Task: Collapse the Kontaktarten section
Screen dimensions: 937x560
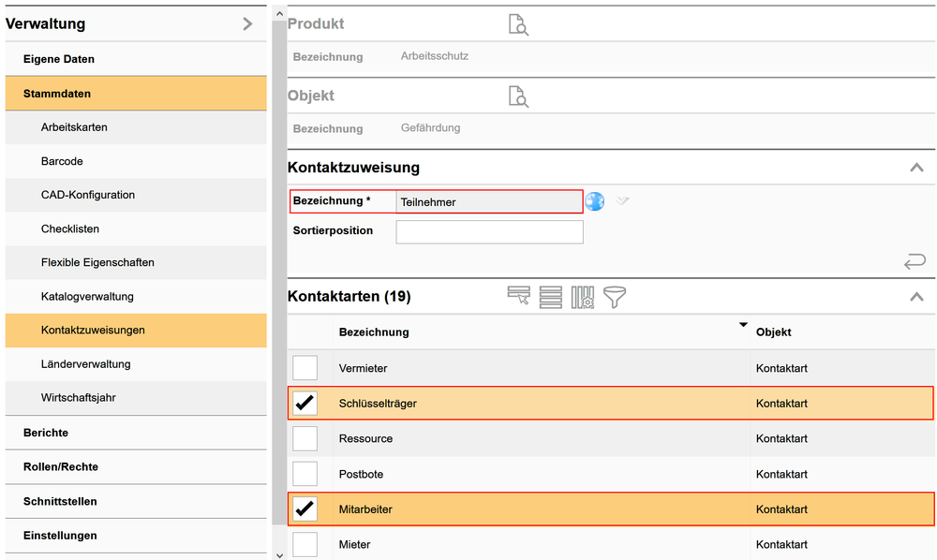Action: [x=916, y=297]
